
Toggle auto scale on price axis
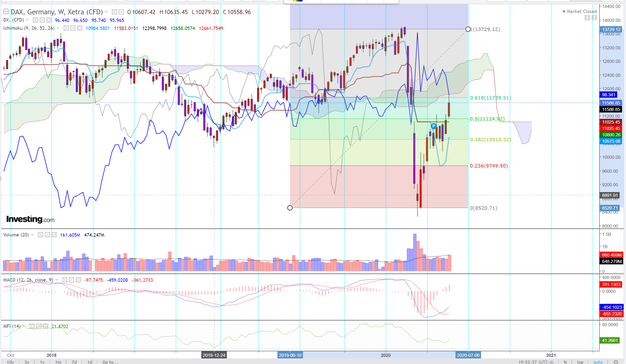[x=598, y=362]
